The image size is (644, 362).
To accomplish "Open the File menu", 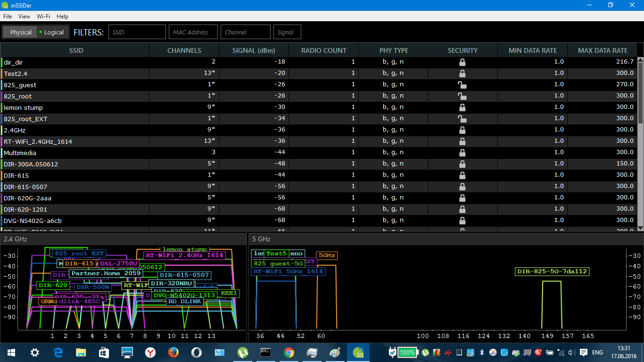I will (8, 16).
